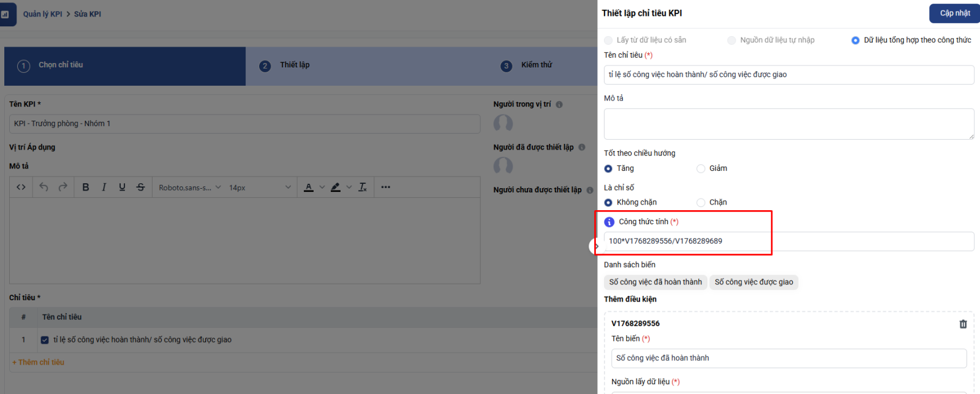Uncheck the tỉ lệ số công việc checkbox
Screen dimensions: 980x394
pyautogui.click(x=45, y=340)
